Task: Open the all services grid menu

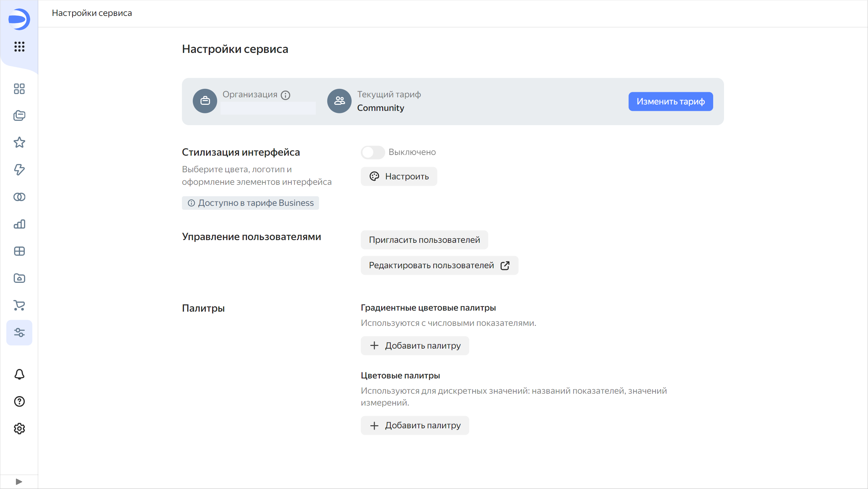Action: (19, 46)
